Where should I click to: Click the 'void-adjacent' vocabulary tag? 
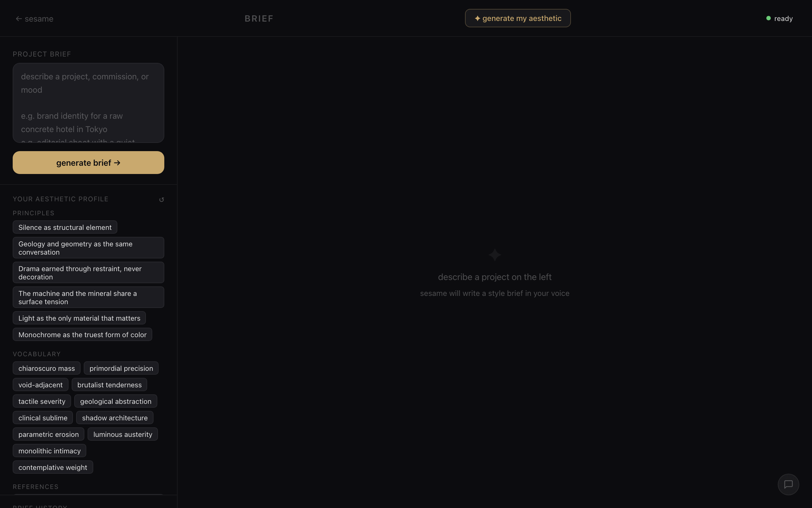[x=41, y=385]
